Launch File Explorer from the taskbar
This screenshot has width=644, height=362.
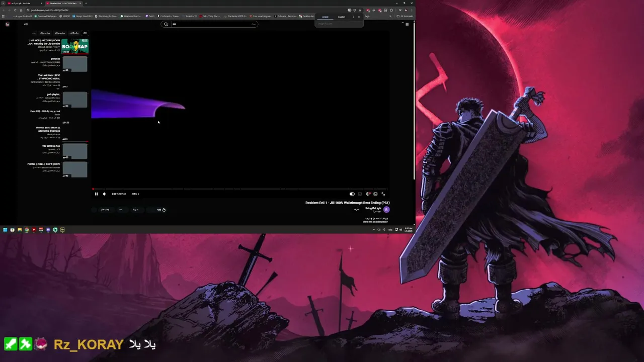pyautogui.click(x=20, y=230)
